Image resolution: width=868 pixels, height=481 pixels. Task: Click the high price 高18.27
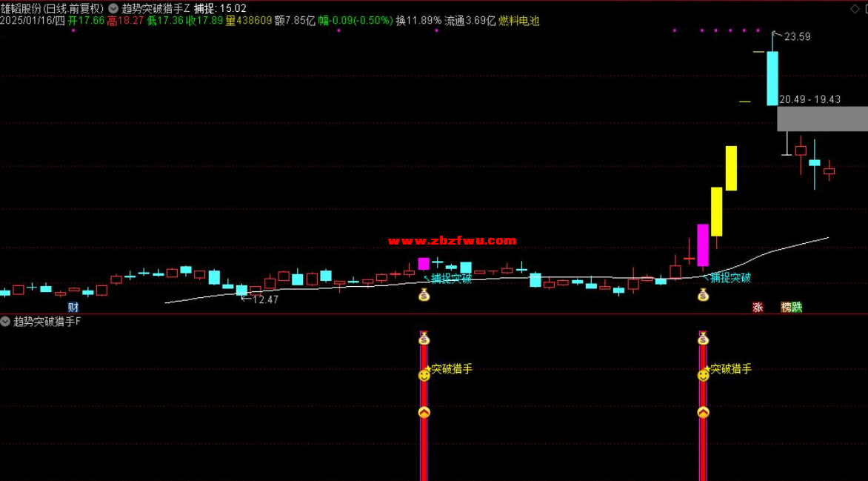[125, 21]
